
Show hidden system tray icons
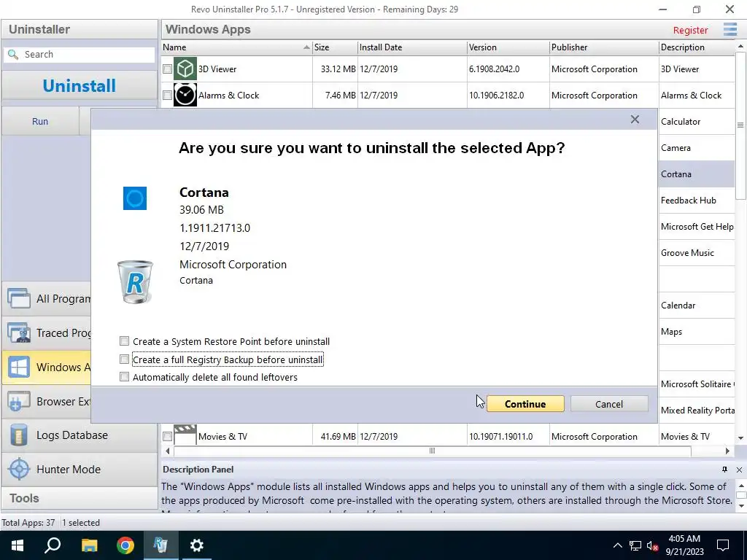pyautogui.click(x=617, y=545)
